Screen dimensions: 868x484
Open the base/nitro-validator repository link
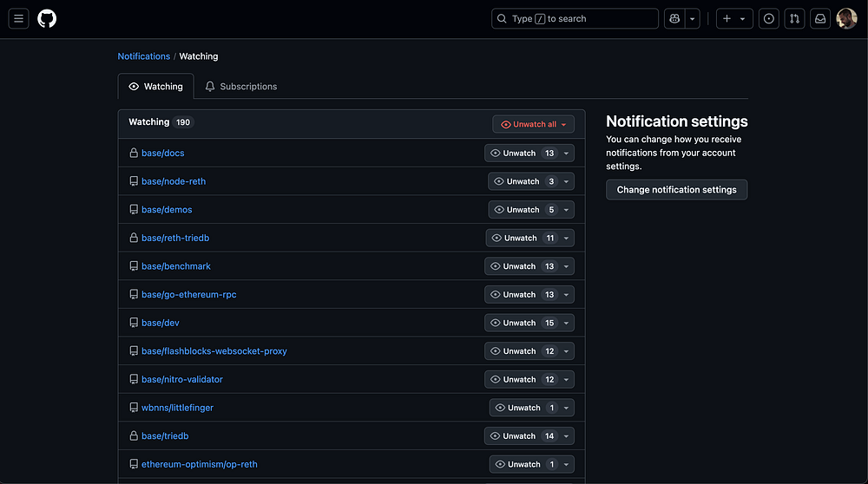pyautogui.click(x=182, y=379)
